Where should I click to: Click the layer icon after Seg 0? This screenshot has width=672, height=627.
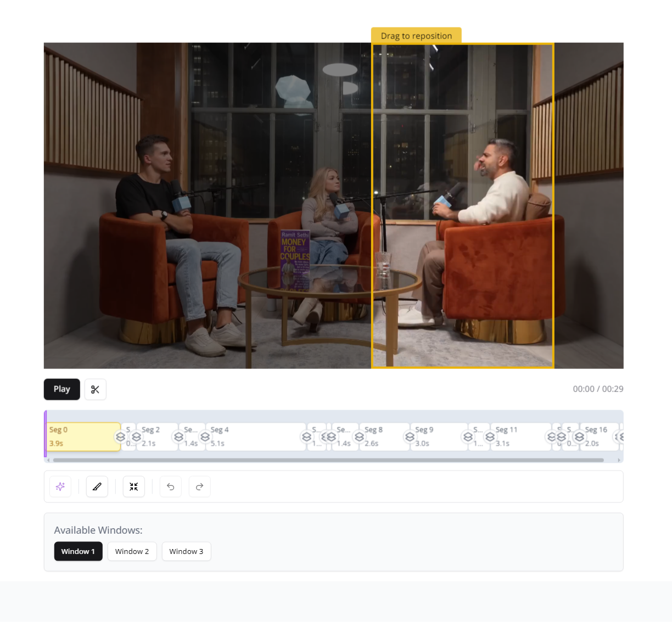(120, 437)
